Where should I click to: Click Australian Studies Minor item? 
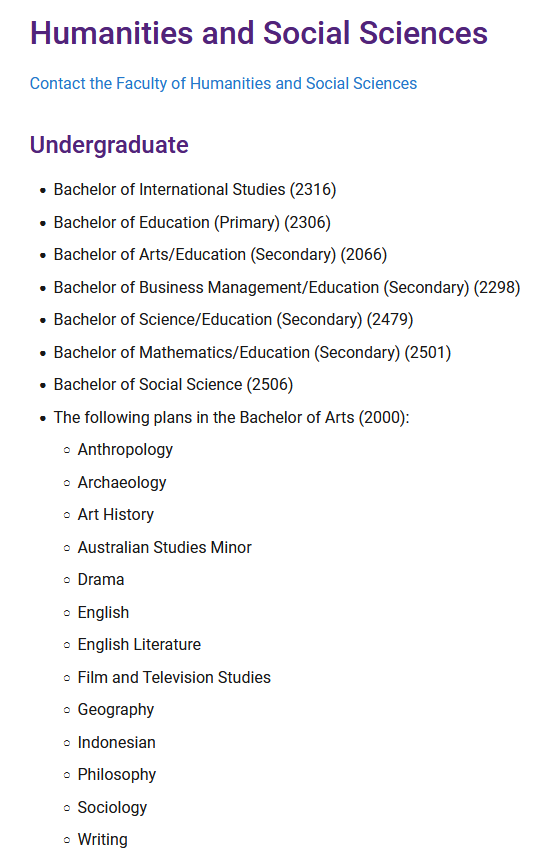click(165, 548)
